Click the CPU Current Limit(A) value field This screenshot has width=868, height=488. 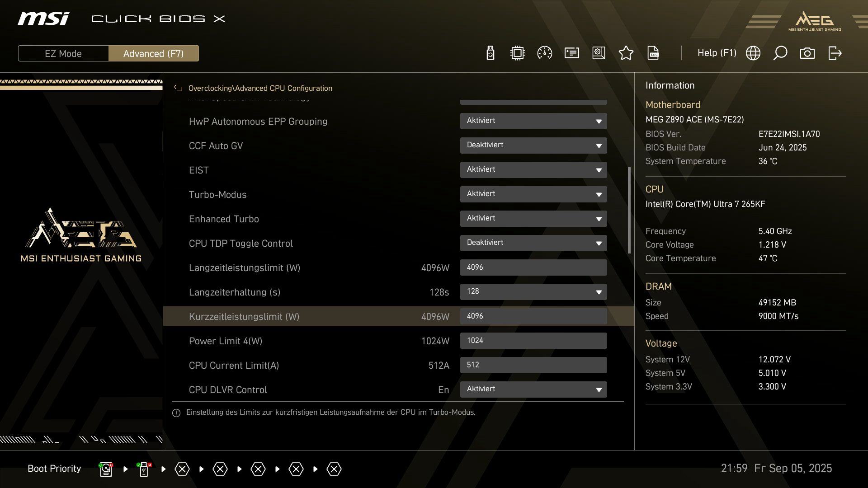[x=533, y=365]
